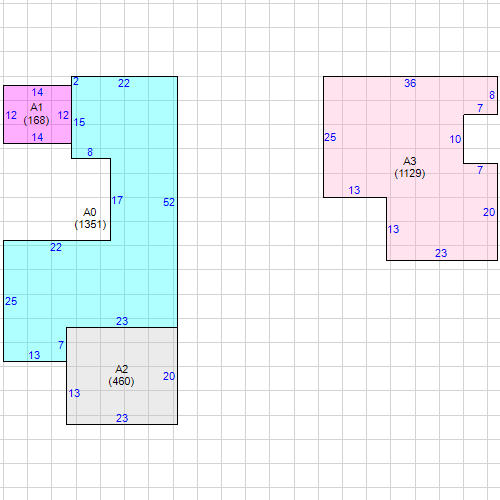
Task: Click the 23 dimension above the A2 shape
Action: click(x=122, y=321)
